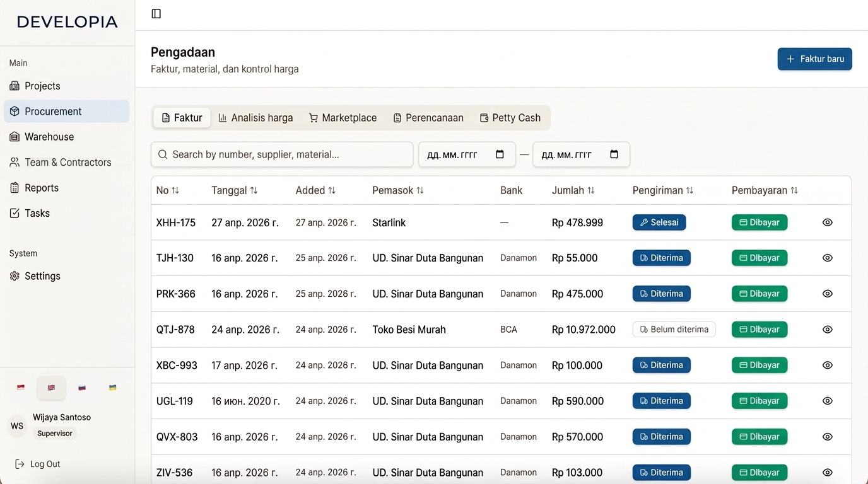Sort invoices by Jumlah amount
The height and width of the screenshot is (484, 868).
coord(573,190)
